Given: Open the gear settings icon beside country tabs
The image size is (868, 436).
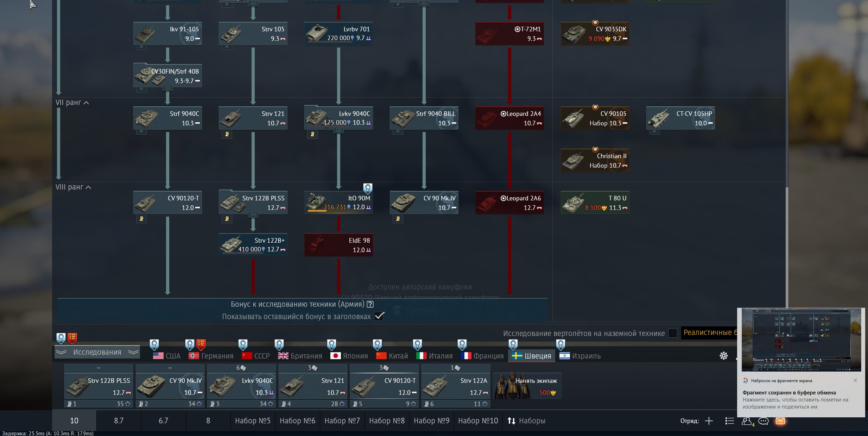Looking at the screenshot, I should pos(723,356).
